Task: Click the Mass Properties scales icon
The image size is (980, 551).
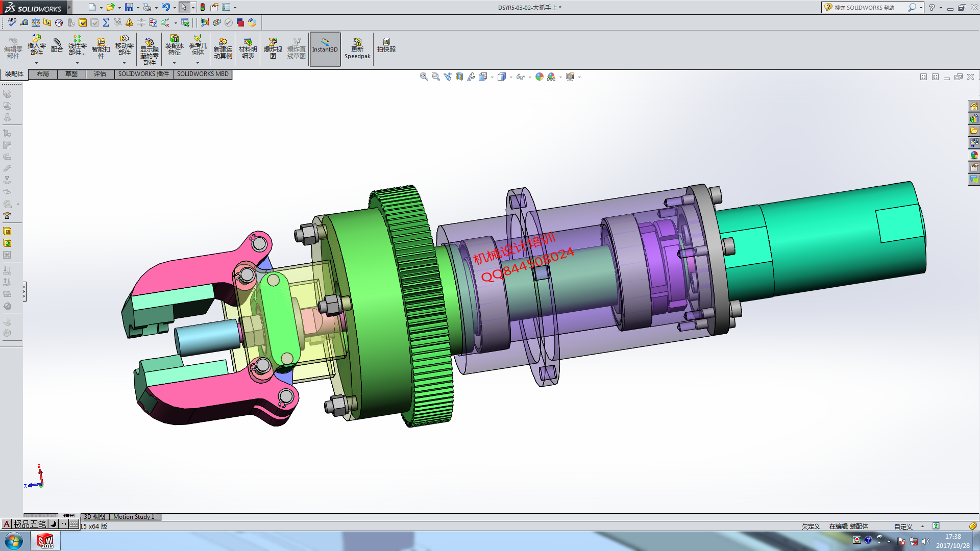Action: coord(36,22)
